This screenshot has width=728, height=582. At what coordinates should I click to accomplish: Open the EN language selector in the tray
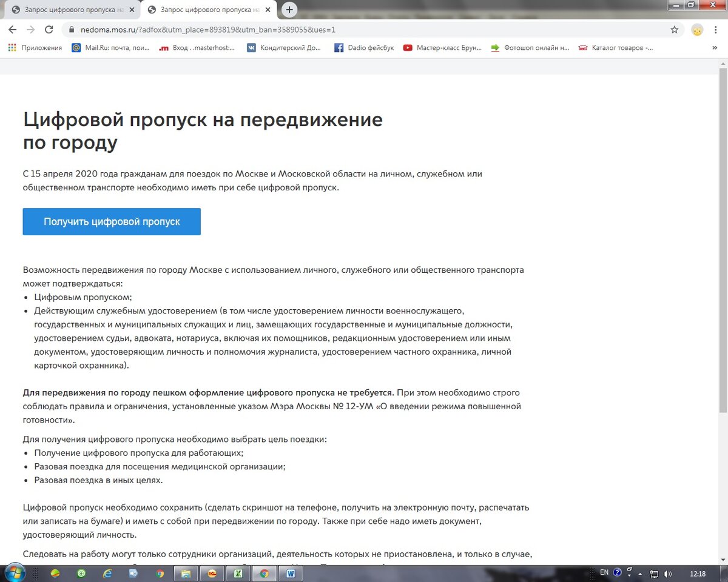point(604,572)
